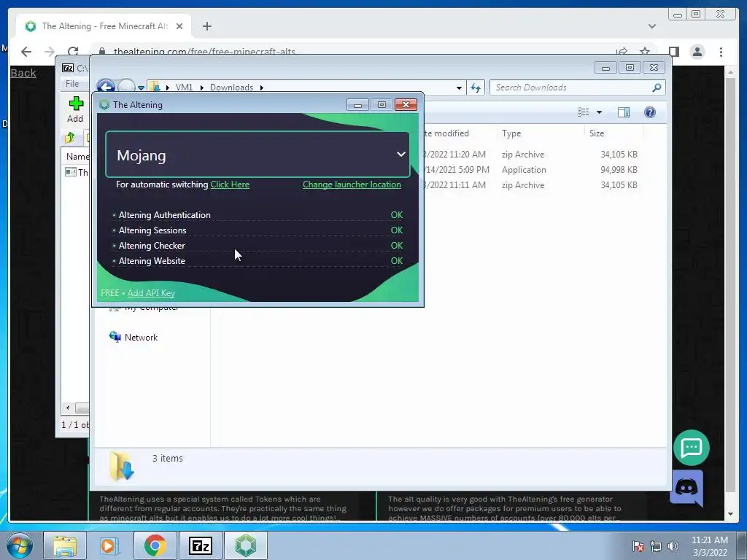Click the Downloads breadcrumb in address bar
Viewport: 747px width, 560px height.
coord(231,87)
